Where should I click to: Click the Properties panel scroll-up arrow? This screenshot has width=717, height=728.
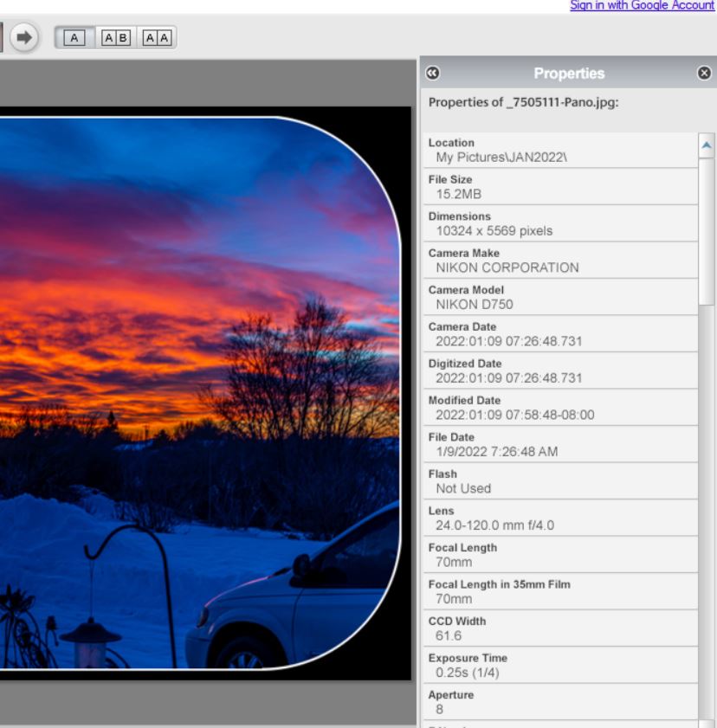click(707, 146)
